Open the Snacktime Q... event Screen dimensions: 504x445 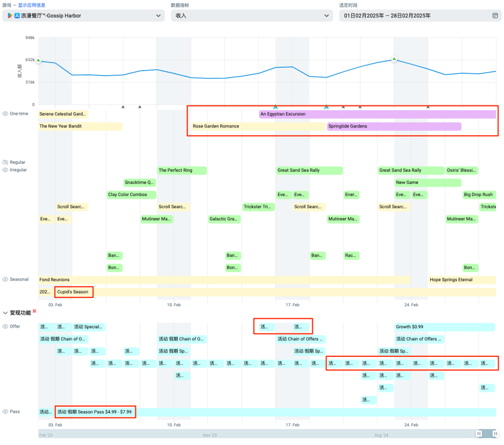coord(140,183)
